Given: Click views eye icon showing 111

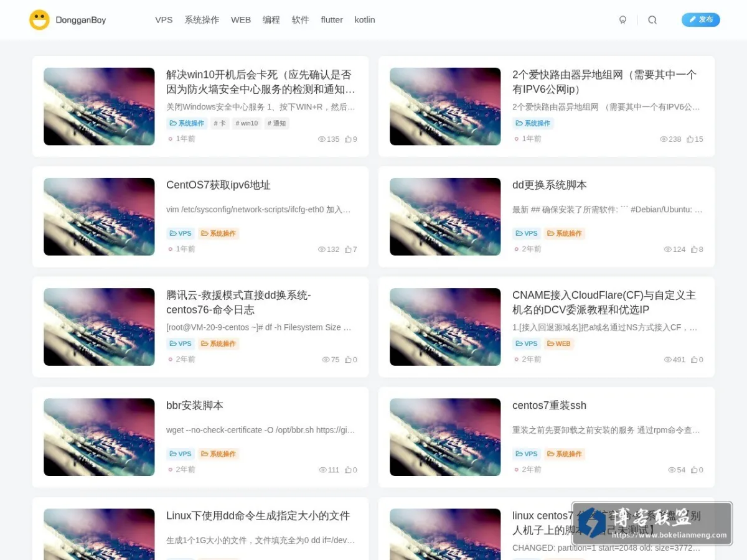Looking at the screenshot, I should coord(322,470).
